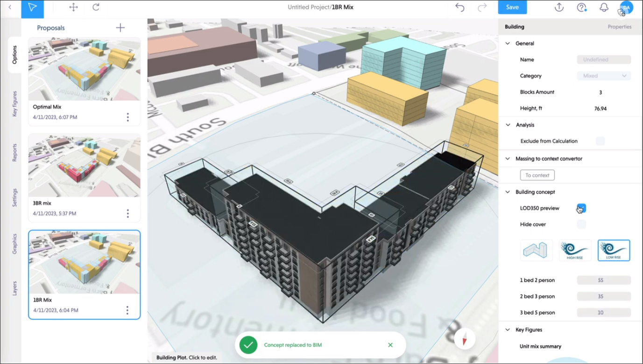Switch to the Building panel tab
643x364 pixels.
click(x=515, y=27)
